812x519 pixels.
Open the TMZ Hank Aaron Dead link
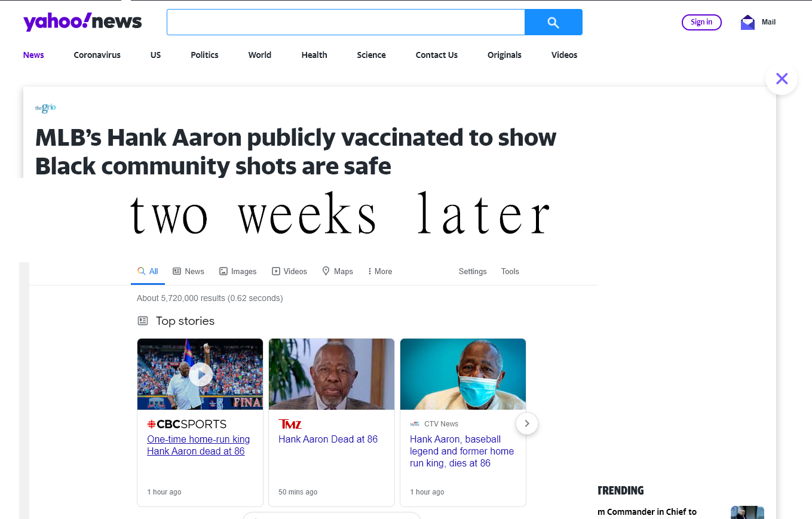(x=328, y=439)
